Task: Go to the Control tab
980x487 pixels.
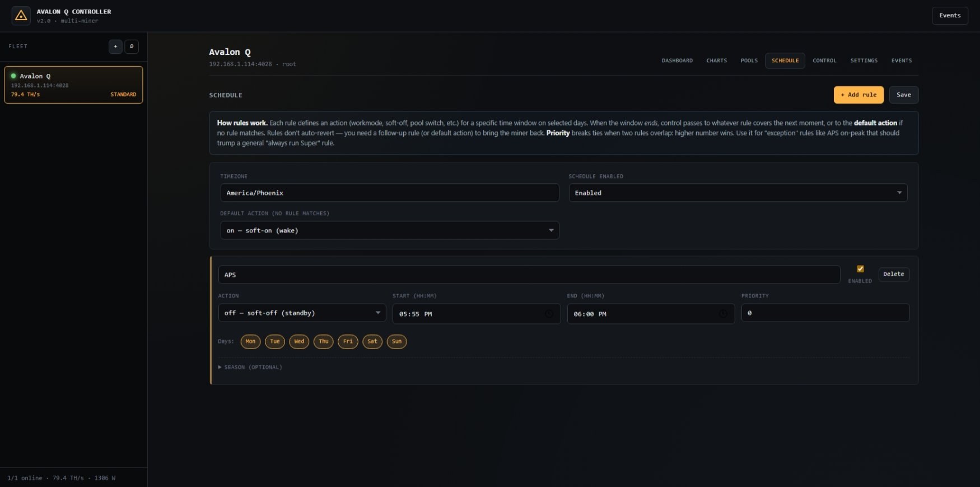Action: click(824, 61)
